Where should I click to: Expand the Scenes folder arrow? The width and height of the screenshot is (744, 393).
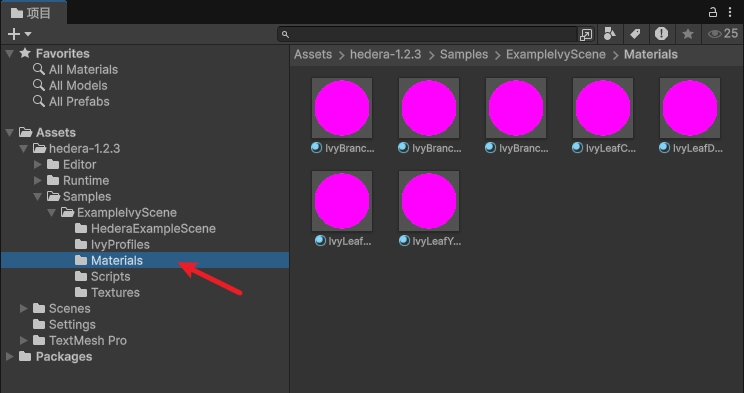[x=24, y=309]
